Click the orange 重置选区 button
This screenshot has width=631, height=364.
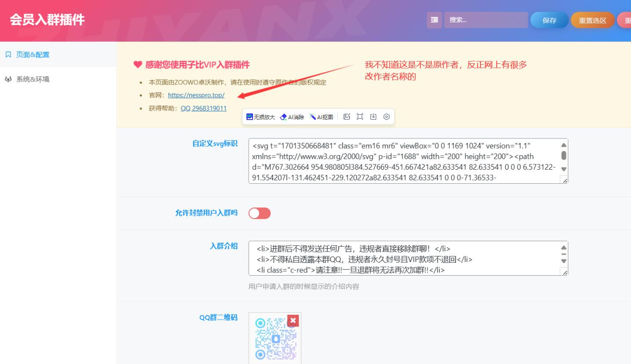pos(592,20)
